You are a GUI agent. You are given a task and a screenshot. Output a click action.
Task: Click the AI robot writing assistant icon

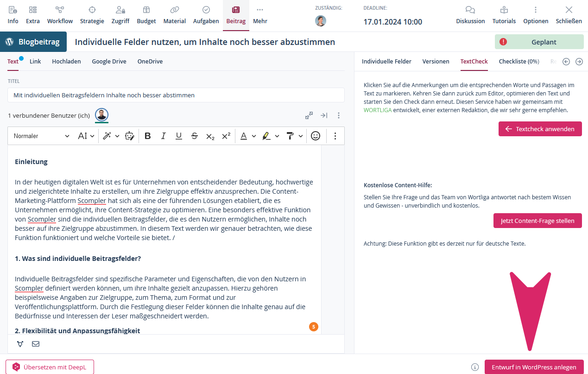130,136
